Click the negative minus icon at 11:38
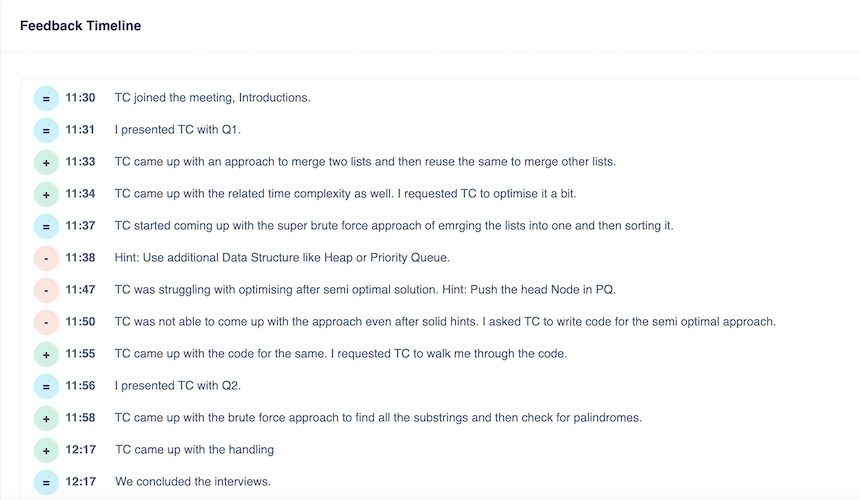The image size is (861, 500). 46,258
